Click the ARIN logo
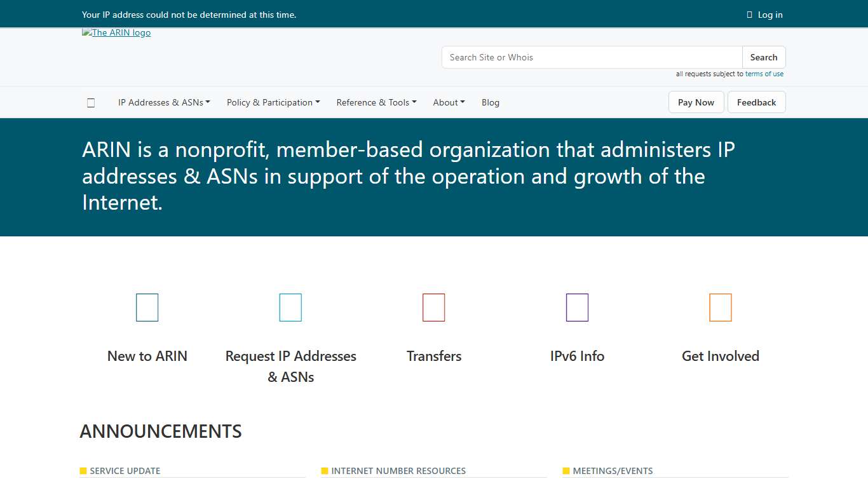Screen dimensions: 868x488 (116, 32)
